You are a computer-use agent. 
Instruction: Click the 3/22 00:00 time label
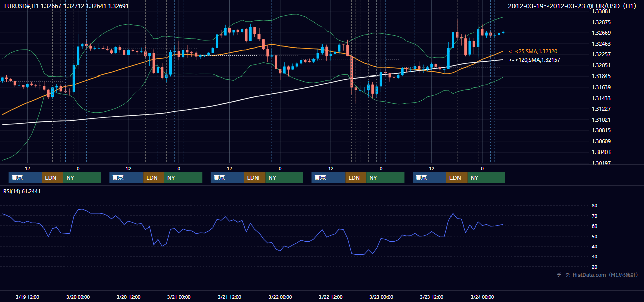[x=280, y=297]
